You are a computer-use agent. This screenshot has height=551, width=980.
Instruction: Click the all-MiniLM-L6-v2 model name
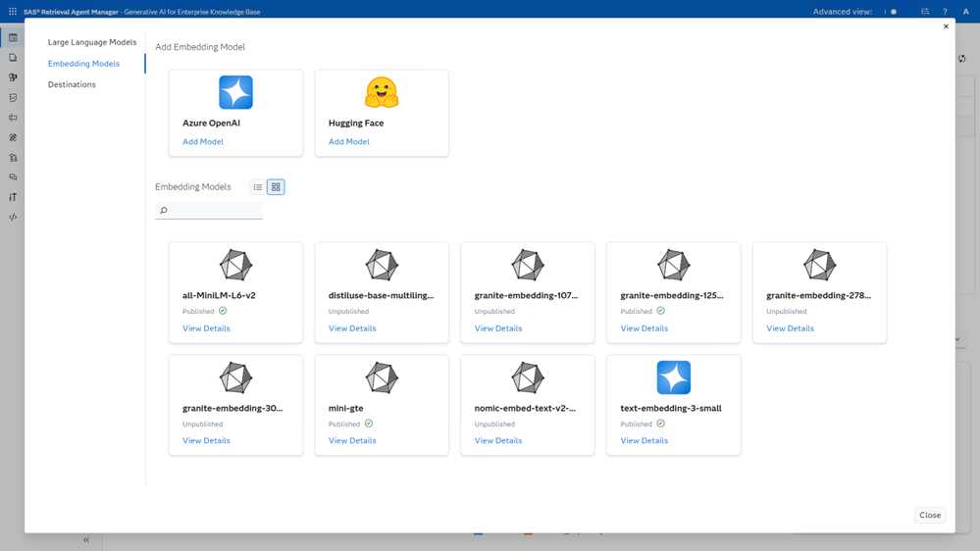coord(219,295)
